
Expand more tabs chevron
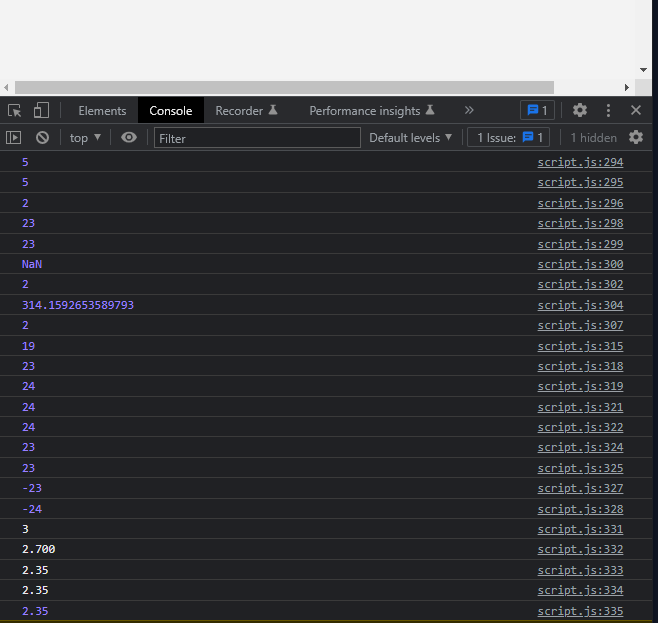[x=469, y=110]
